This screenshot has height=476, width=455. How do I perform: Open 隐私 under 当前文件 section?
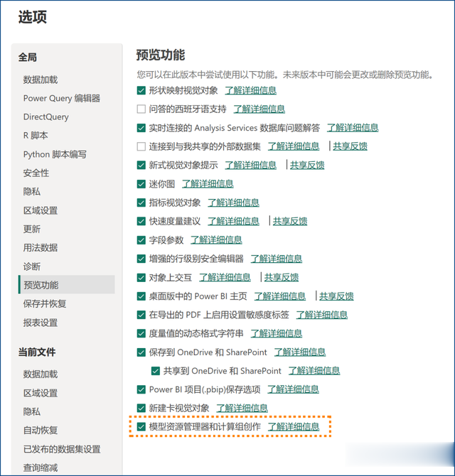tap(32, 411)
